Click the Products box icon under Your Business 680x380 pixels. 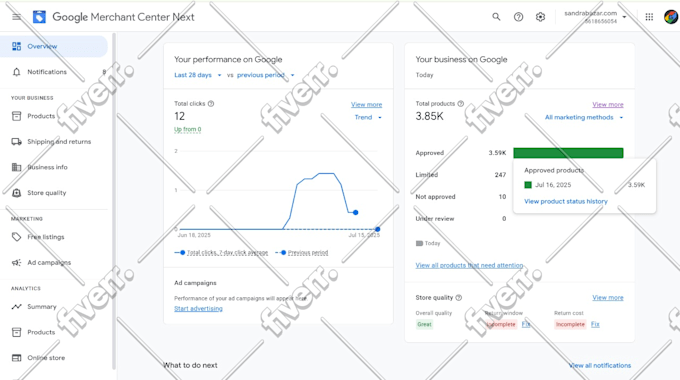pos(16,116)
